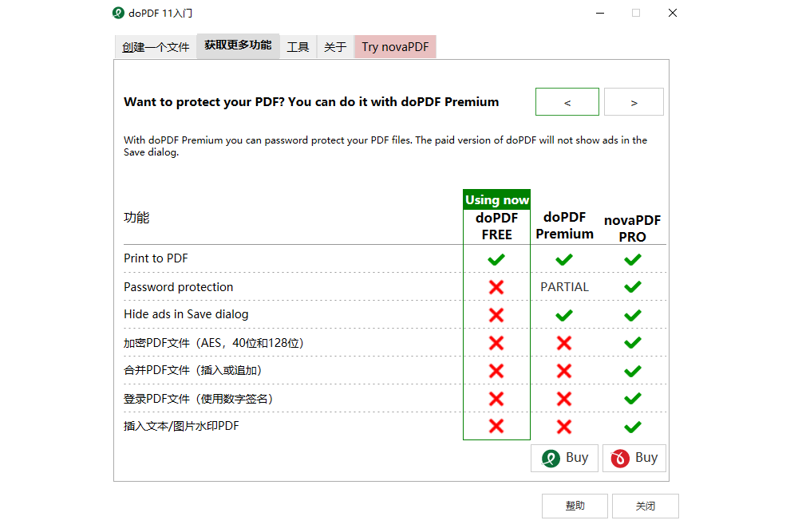Click the red cross for 加密PDF文件 under doPDF Premium

(564, 342)
